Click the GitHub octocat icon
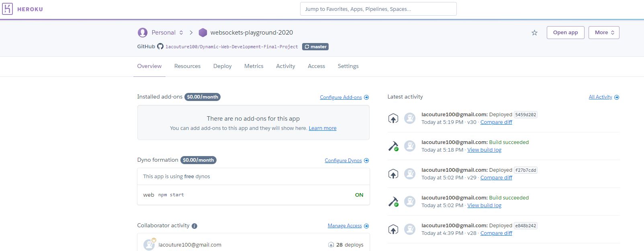The height and width of the screenshot is (251, 644). point(160,46)
